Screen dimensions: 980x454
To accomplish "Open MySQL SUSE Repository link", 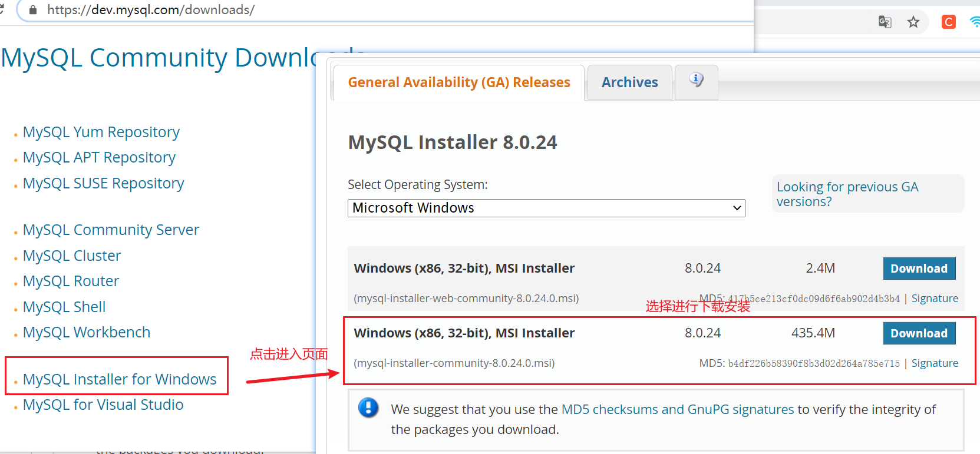I will 104,183.
